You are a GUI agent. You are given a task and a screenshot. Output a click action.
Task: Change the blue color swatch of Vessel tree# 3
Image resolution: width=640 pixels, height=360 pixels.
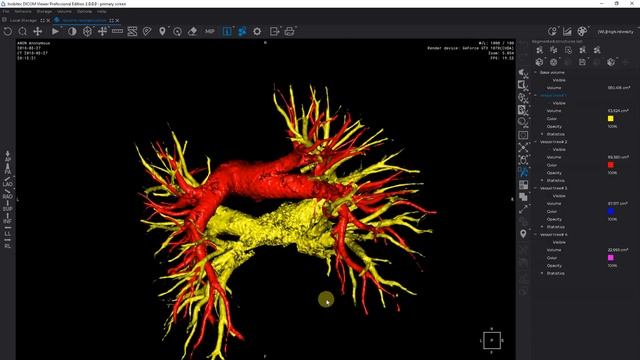[611, 211]
